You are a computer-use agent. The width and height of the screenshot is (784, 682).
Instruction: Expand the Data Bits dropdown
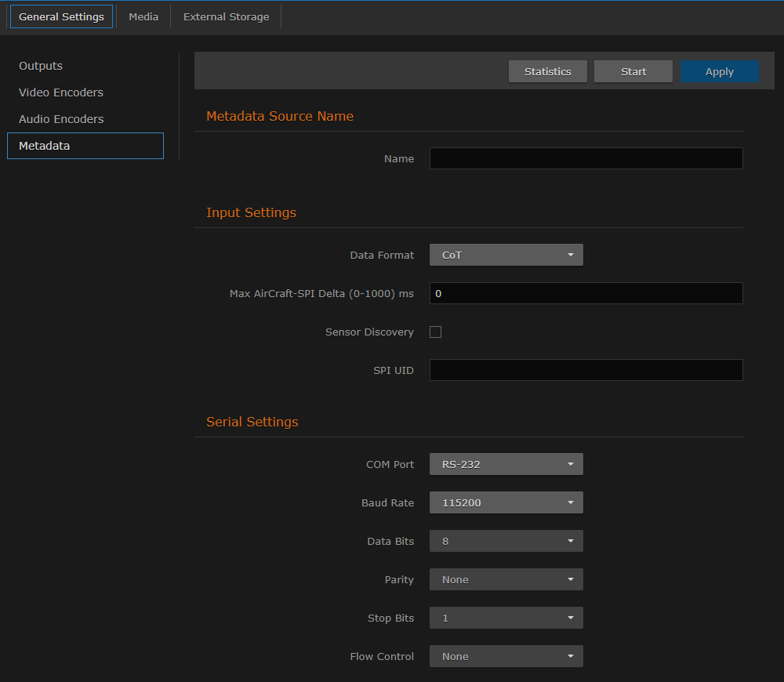[506, 540]
